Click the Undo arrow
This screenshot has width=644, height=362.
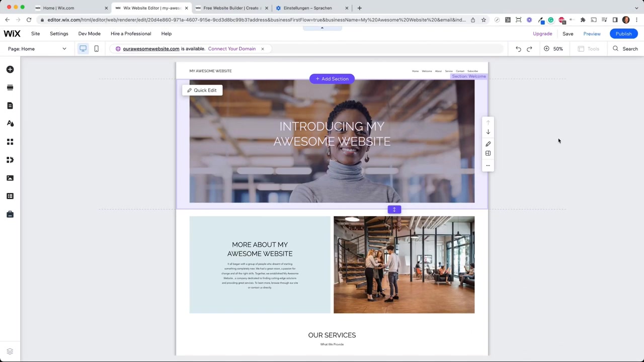click(518, 49)
